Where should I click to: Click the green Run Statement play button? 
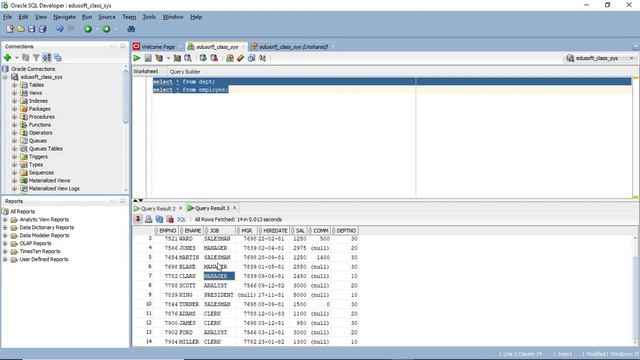click(x=137, y=58)
